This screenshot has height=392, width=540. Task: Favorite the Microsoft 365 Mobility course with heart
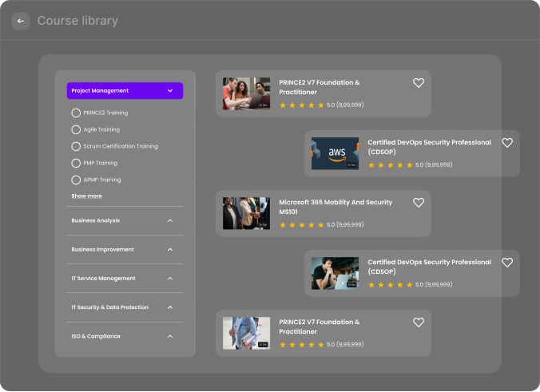click(419, 203)
